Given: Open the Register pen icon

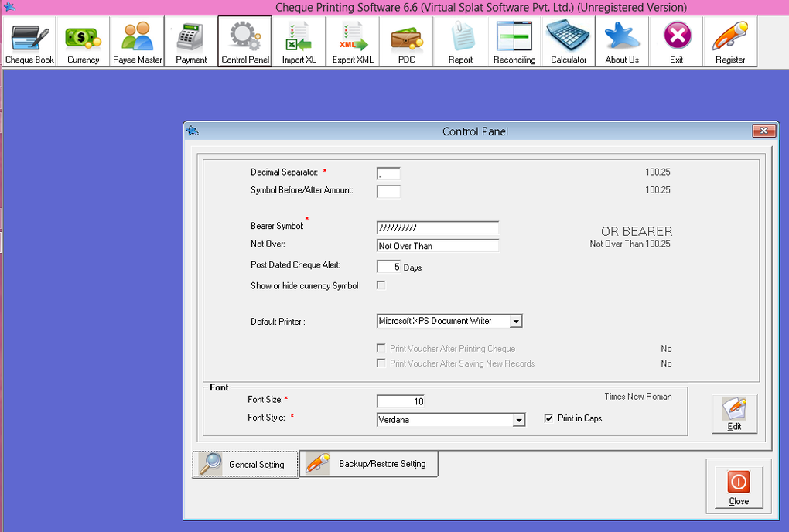Looking at the screenshot, I should 729,41.
